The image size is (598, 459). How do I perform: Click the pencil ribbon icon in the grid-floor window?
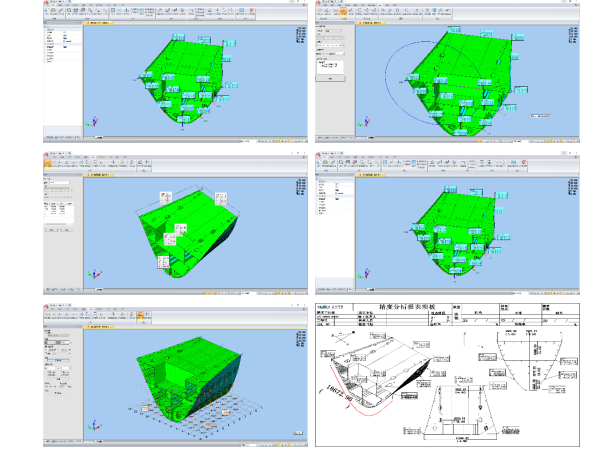132,314
